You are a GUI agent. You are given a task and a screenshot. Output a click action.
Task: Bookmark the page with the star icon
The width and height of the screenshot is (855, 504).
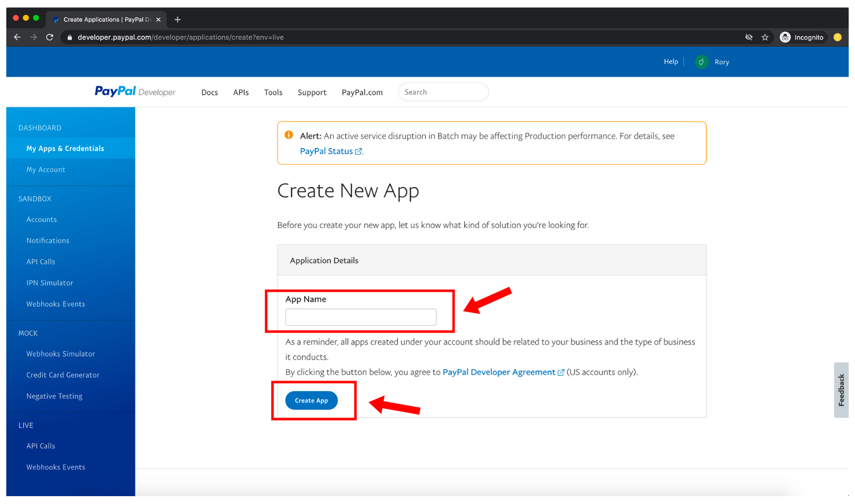coord(765,37)
